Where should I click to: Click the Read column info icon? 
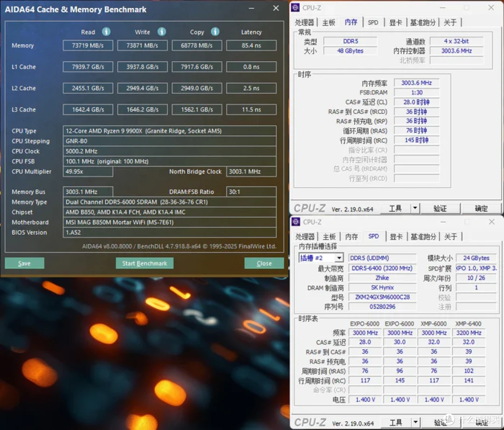[x=106, y=32]
